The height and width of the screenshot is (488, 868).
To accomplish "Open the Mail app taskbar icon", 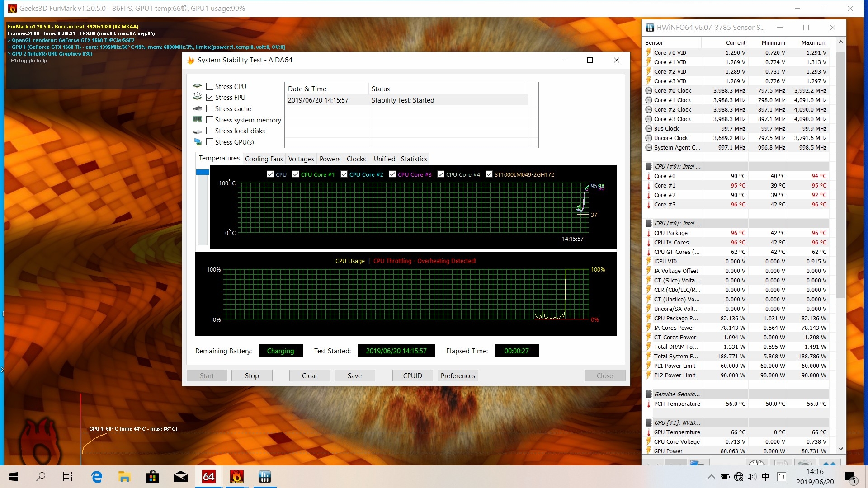I will [181, 477].
